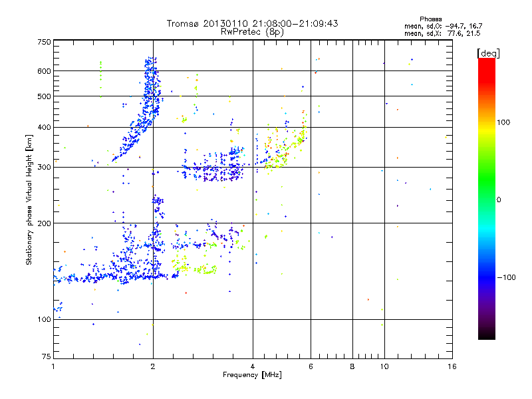Click the 'mean, sd,X: 77.6, 21.5' statistic
Image resolution: width=532 pixels, height=399 pixels.
(442, 33)
